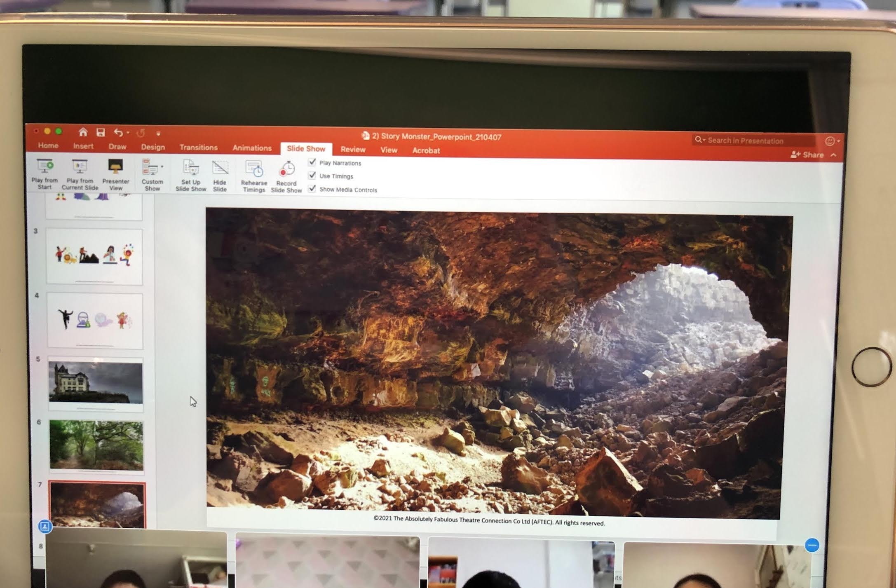
Task: Open the Acrobat tab
Action: pos(426,150)
